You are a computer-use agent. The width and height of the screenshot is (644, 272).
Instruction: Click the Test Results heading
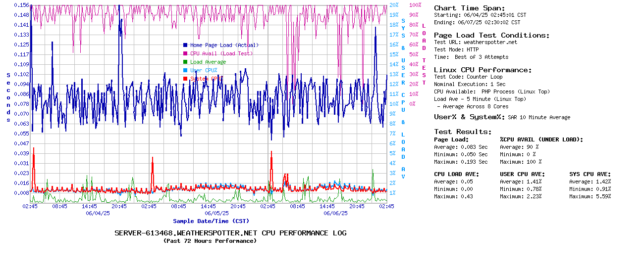(463, 132)
